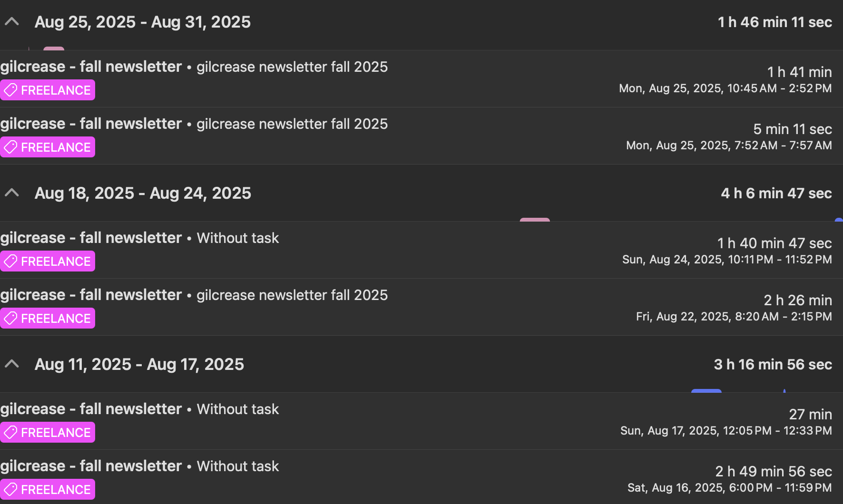Select the pink timeline marker under the Aug 18 header
This screenshot has height=504, width=843.
point(535,220)
